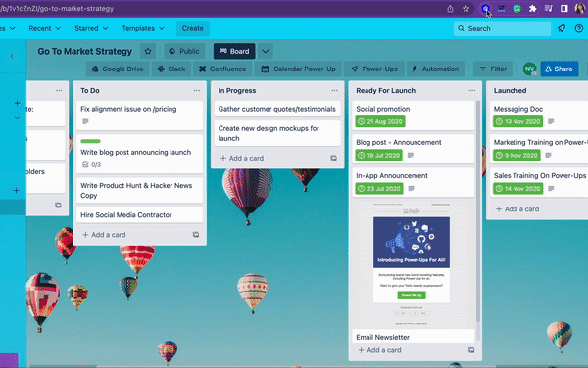Screen dimensions: 588x368
Task: Click the green label on blog post card
Action: pyautogui.click(x=90, y=141)
